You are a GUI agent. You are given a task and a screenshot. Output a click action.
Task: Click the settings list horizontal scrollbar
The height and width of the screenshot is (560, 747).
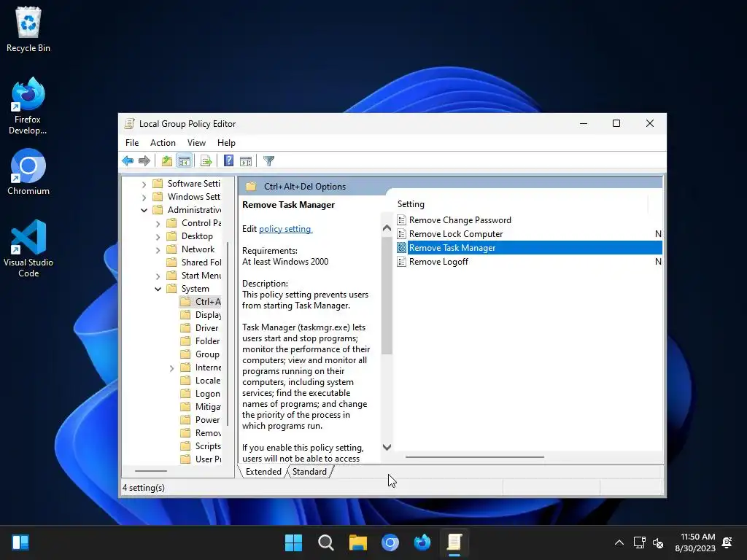point(474,457)
